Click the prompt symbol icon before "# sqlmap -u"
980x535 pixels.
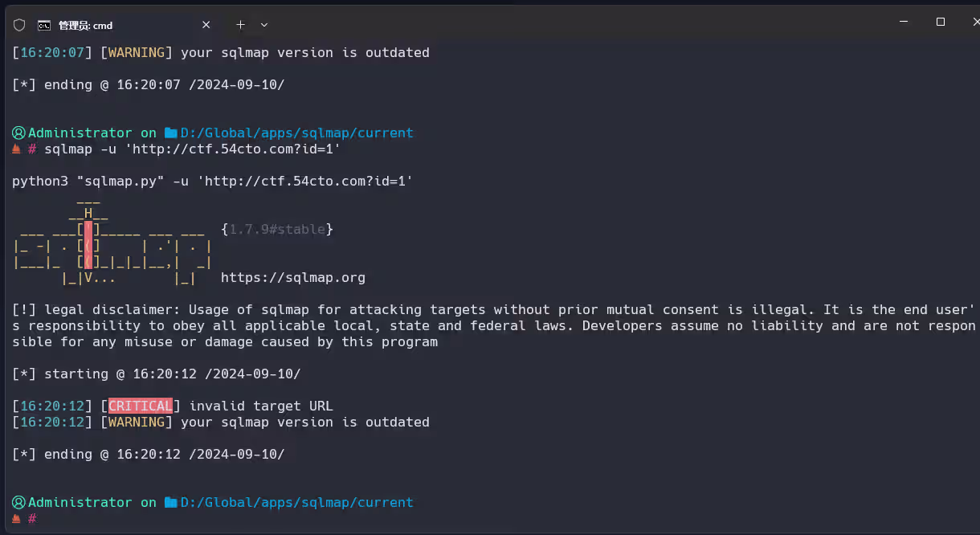click(17, 149)
